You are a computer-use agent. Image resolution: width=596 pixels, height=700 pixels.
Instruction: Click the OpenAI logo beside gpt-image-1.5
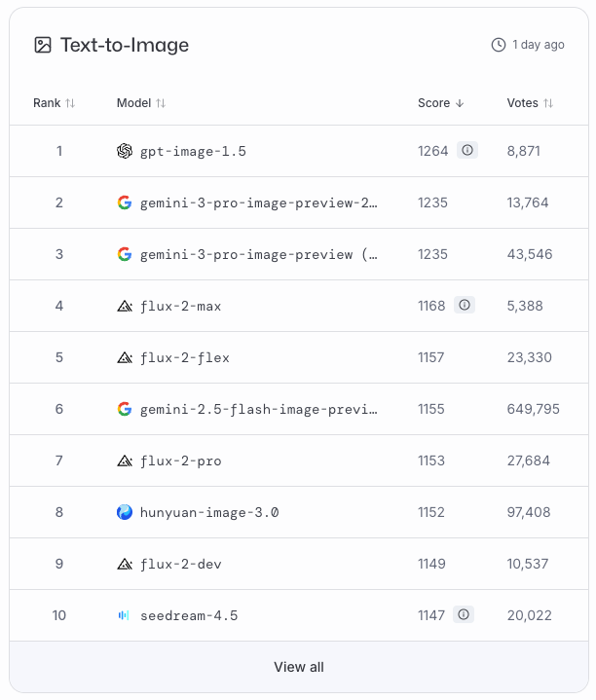125,151
